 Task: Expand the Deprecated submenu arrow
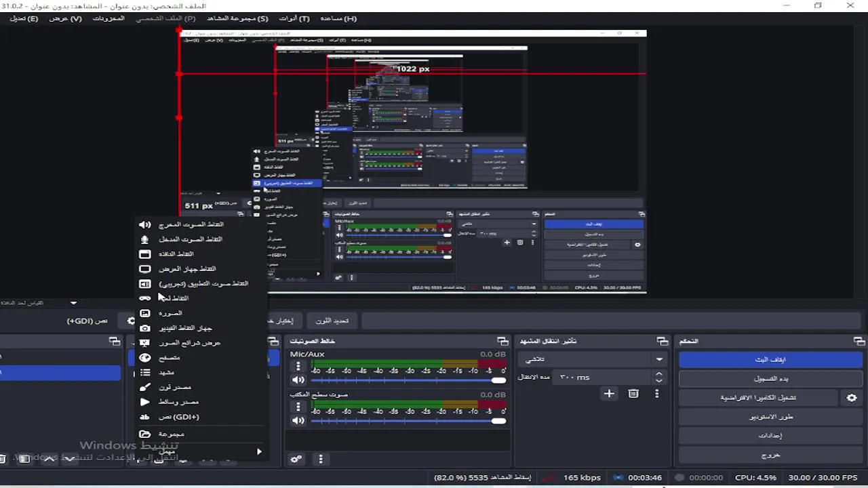259,451
